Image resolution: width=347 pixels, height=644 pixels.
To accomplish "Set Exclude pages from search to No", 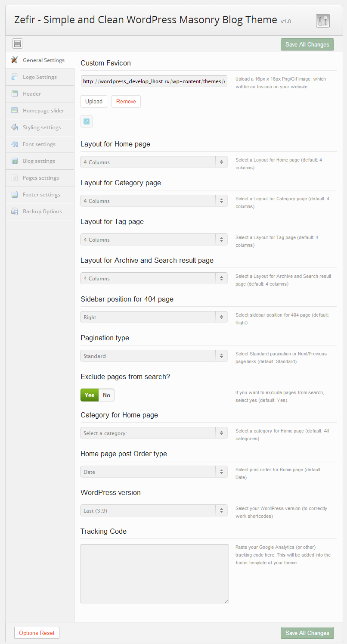I will 106,395.
